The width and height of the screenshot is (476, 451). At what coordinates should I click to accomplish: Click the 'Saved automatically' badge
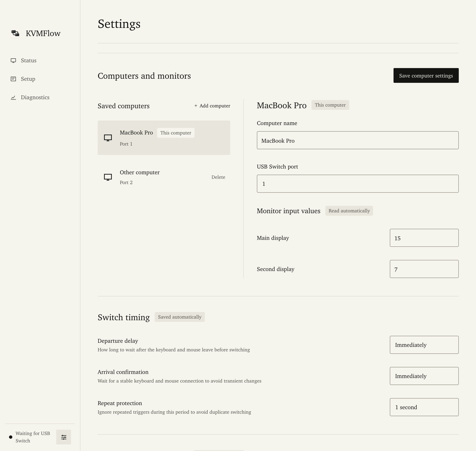tap(180, 317)
